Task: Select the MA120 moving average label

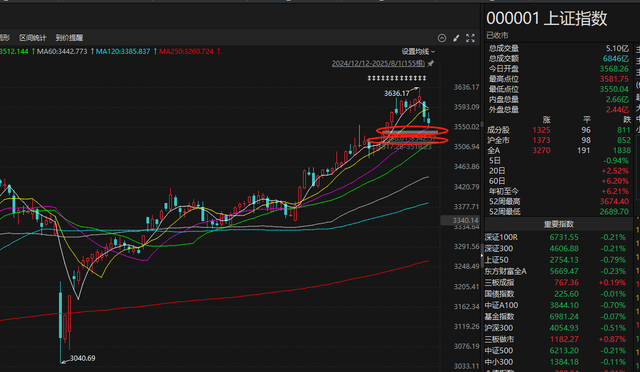Action: point(123,51)
